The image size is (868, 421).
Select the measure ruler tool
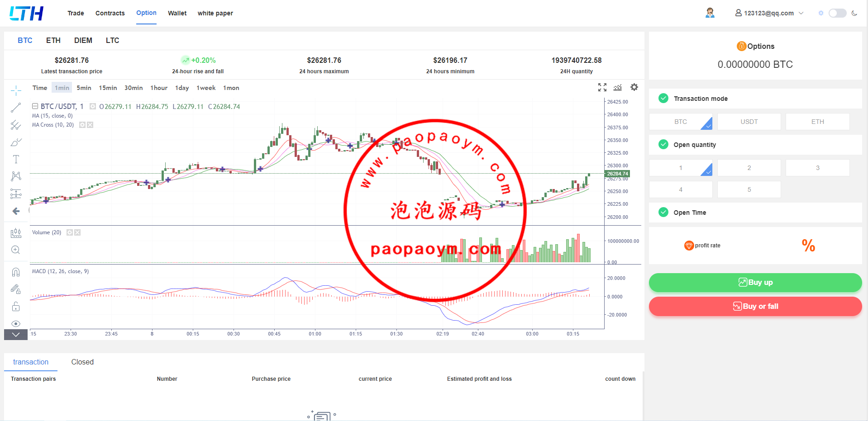pyautogui.click(x=16, y=233)
